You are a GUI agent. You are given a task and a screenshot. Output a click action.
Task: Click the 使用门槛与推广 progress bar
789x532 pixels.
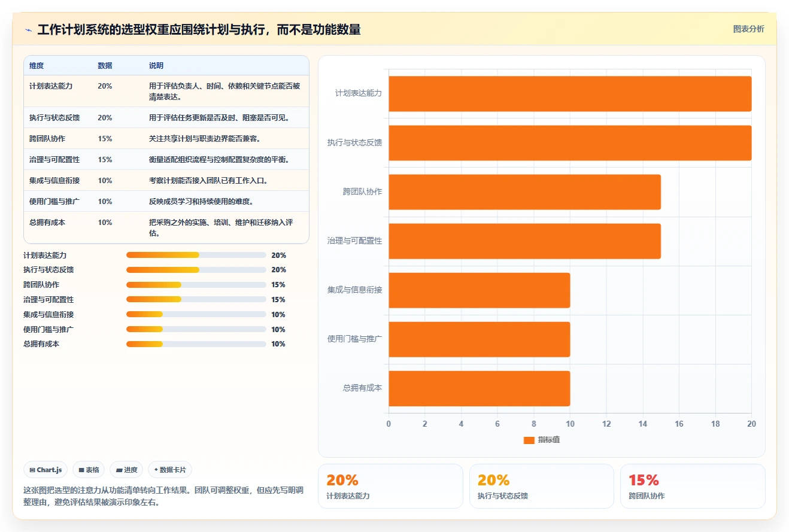(x=196, y=329)
